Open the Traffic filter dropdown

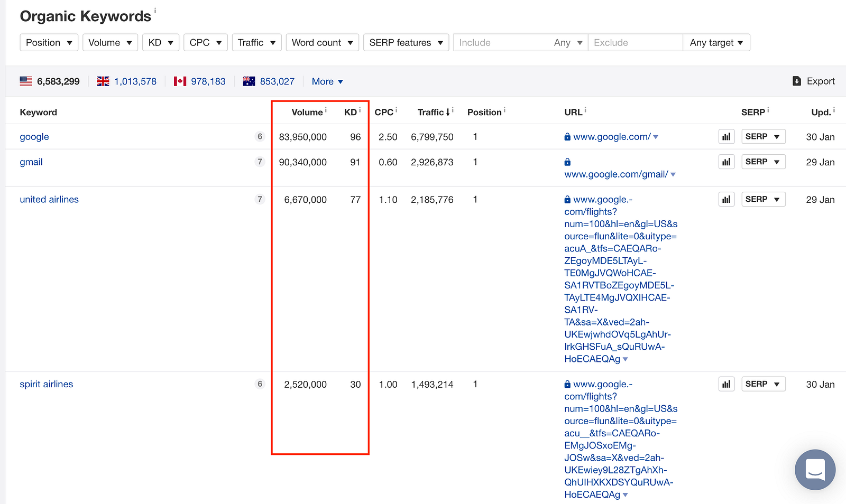256,42
